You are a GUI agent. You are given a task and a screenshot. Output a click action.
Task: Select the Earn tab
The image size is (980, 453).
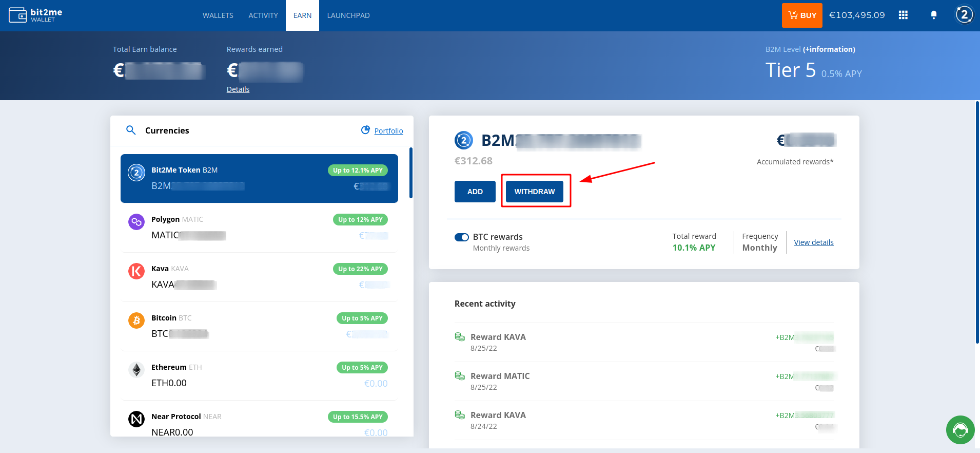tap(303, 15)
